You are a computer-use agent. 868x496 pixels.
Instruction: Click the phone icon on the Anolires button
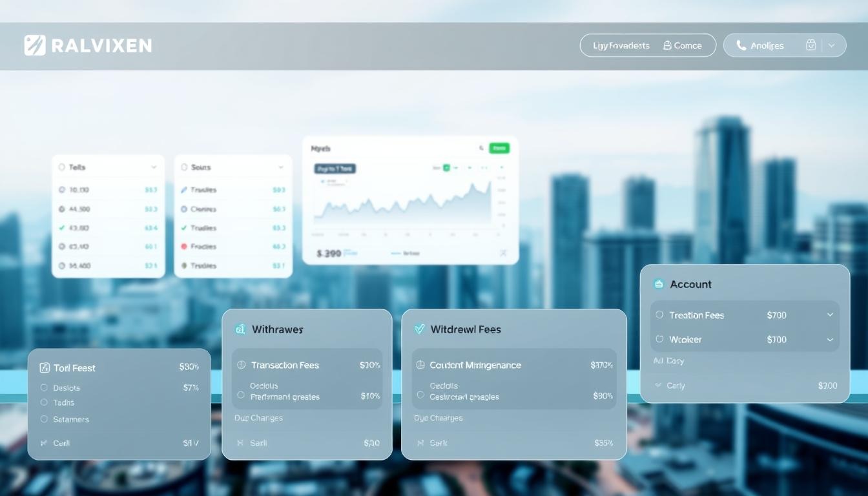[x=740, y=45]
